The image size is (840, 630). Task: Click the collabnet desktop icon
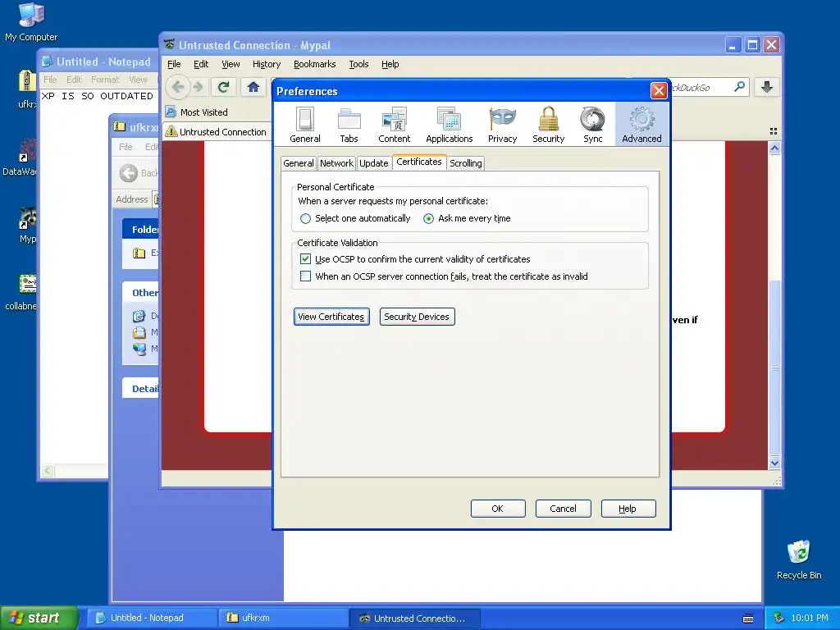[x=21, y=293]
